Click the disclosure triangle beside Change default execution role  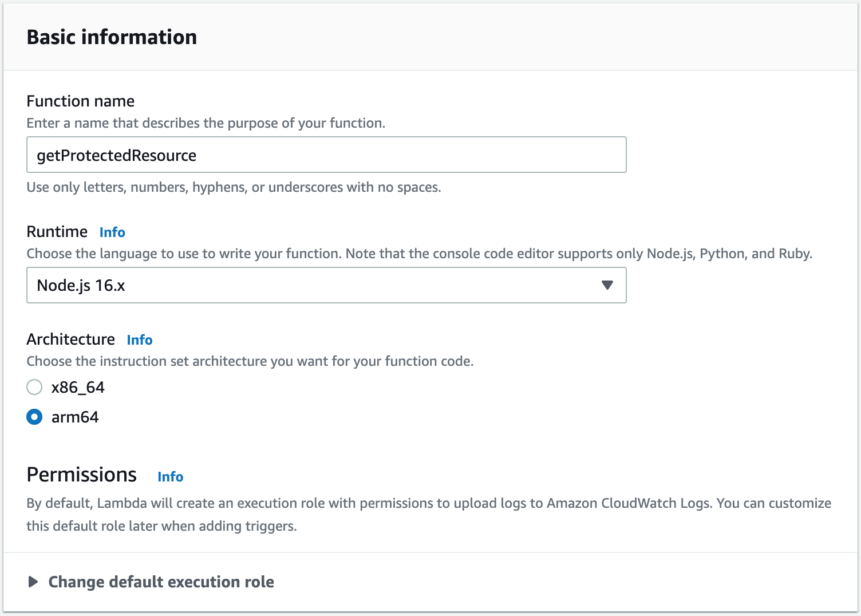pos(34,582)
